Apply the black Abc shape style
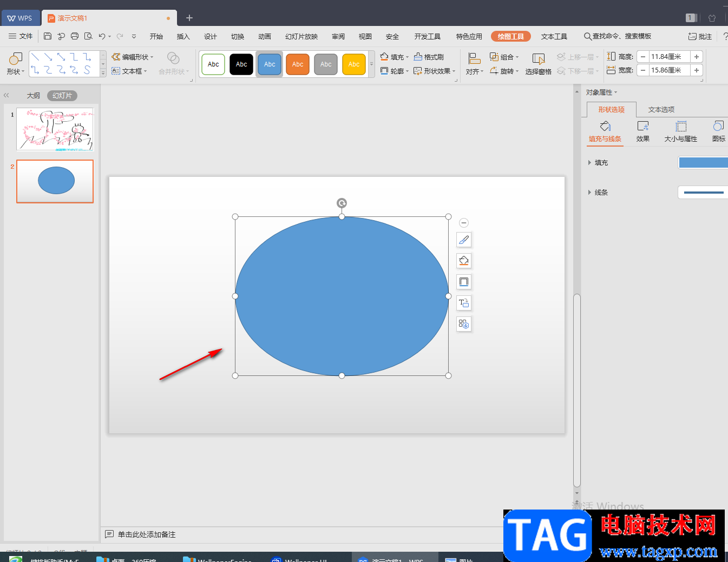This screenshot has height=562, width=728. point(241,64)
